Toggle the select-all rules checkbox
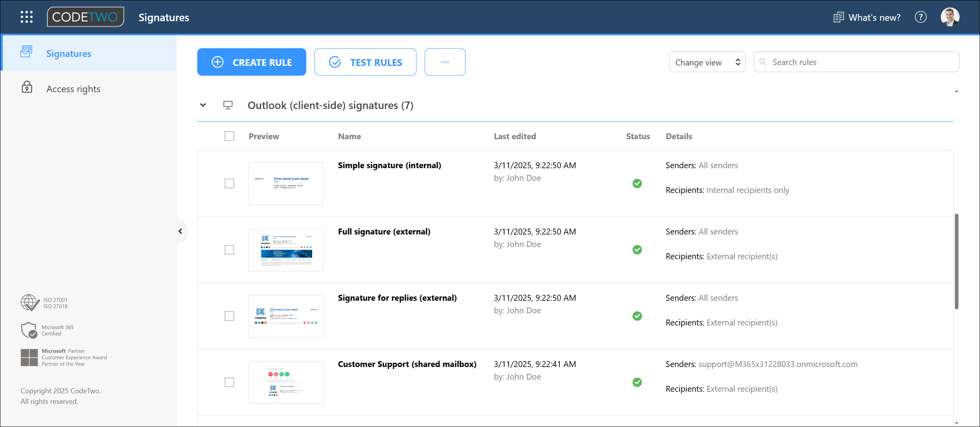Viewport: 980px width, 427px height. click(x=229, y=136)
